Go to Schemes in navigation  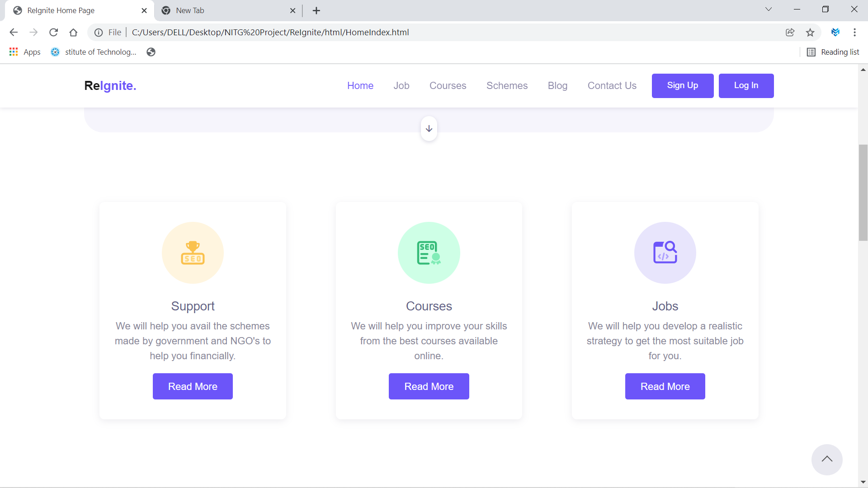(x=507, y=86)
